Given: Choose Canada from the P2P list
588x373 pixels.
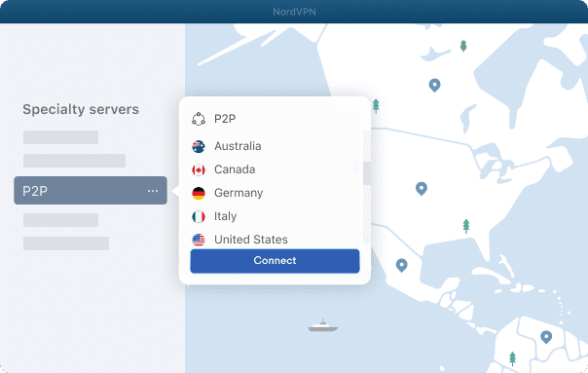Looking at the screenshot, I should pyautogui.click(x=235, y=169).
